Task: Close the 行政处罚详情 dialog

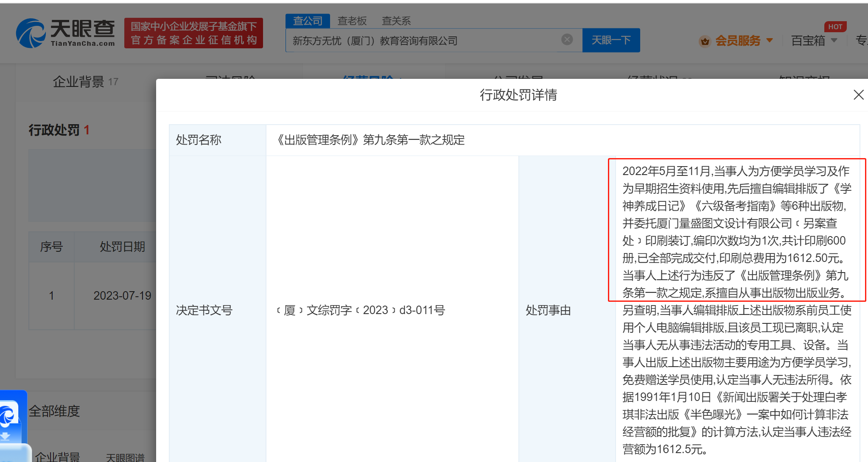Action: pyautogui.click(x=858, y=95)
